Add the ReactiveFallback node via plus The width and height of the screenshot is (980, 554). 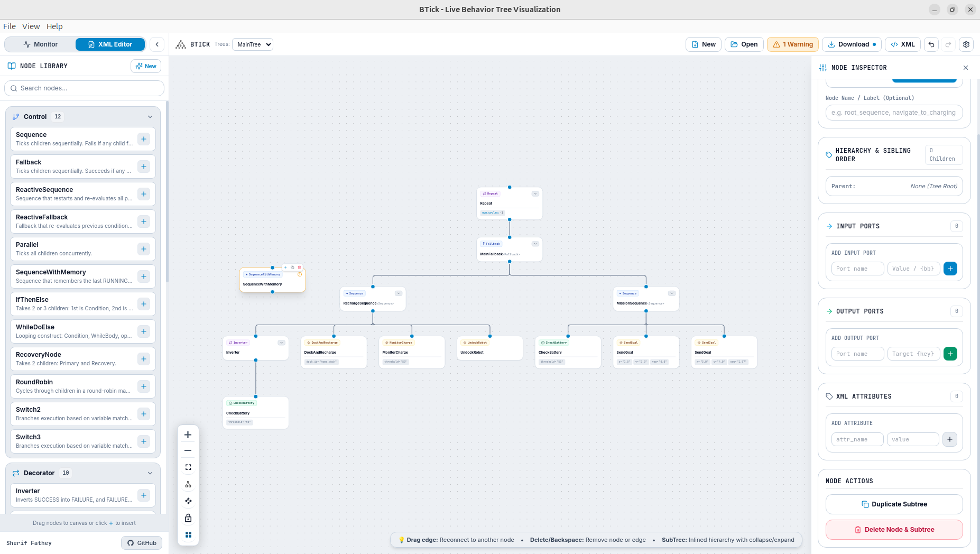coord(144,221)
